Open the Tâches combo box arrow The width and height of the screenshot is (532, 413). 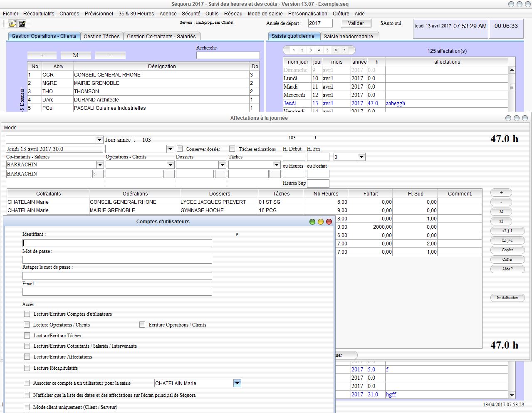coord(276,165)
